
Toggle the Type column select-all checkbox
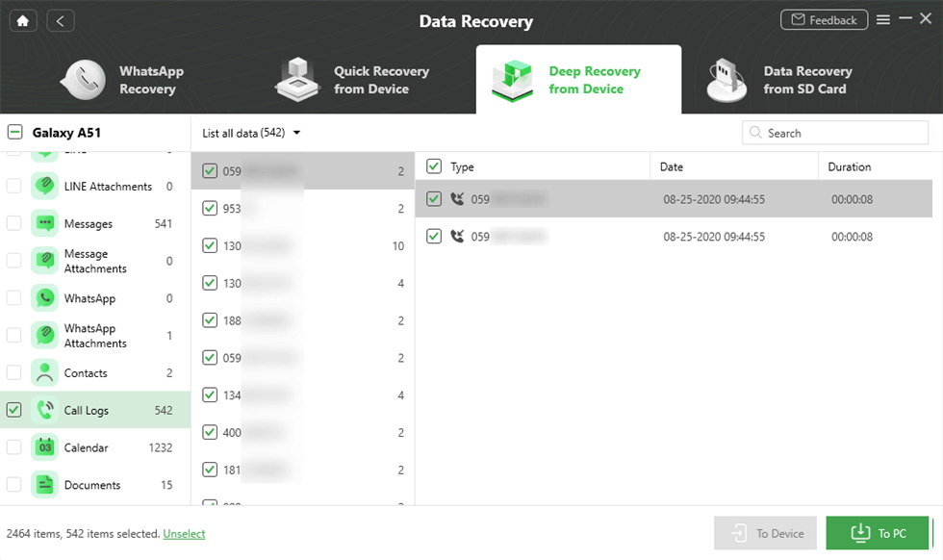pyautogui.click(x=434, y=166)
